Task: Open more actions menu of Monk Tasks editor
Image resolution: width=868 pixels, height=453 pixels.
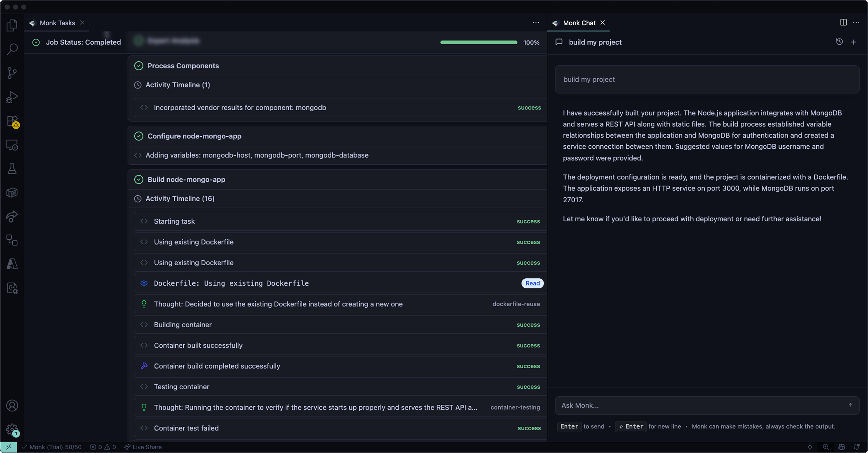Action: [536, 22]
